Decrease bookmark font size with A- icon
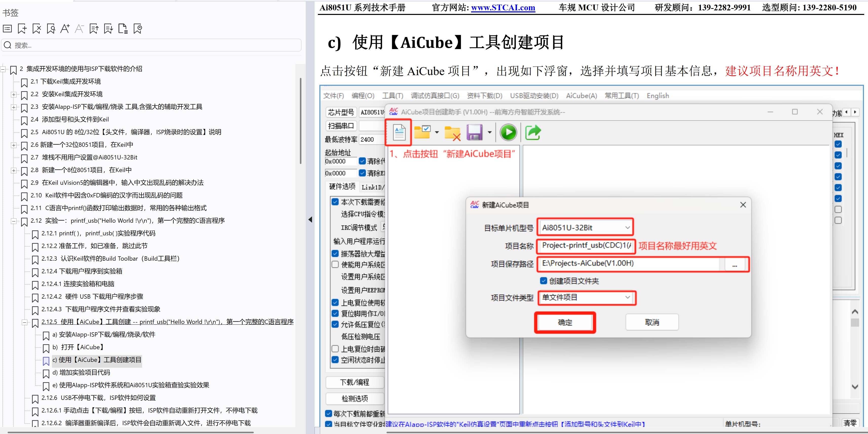 pos(80,29)
